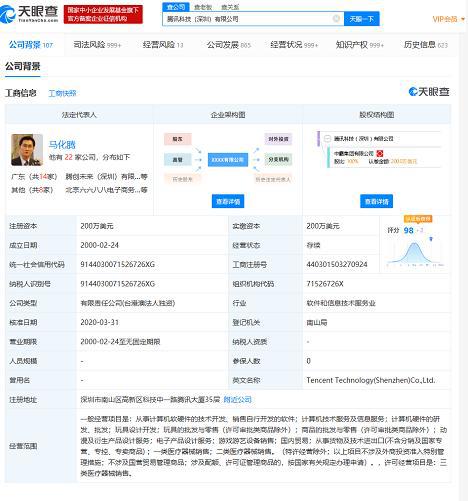Clear the search box with the X icon

(x=336, y=19)
